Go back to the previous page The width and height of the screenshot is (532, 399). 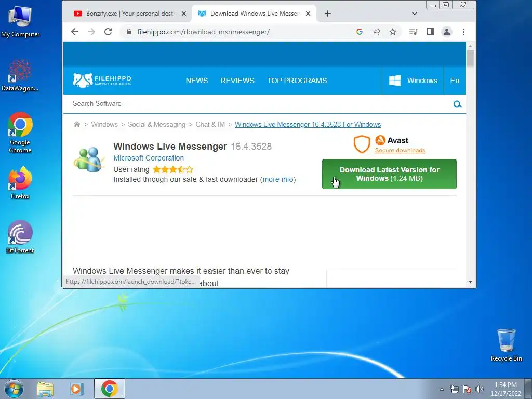coord(75,32)
